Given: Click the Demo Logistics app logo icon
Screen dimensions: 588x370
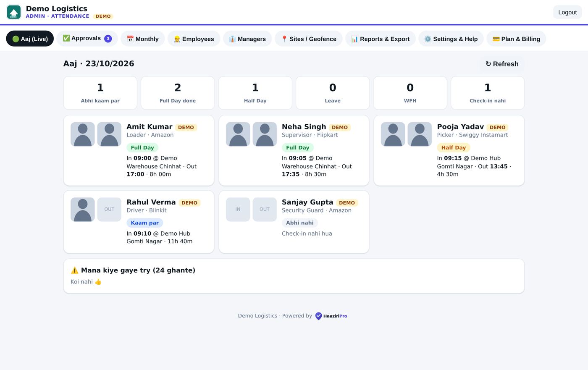Looking at the screenshot, I should [x=14, y=12].
